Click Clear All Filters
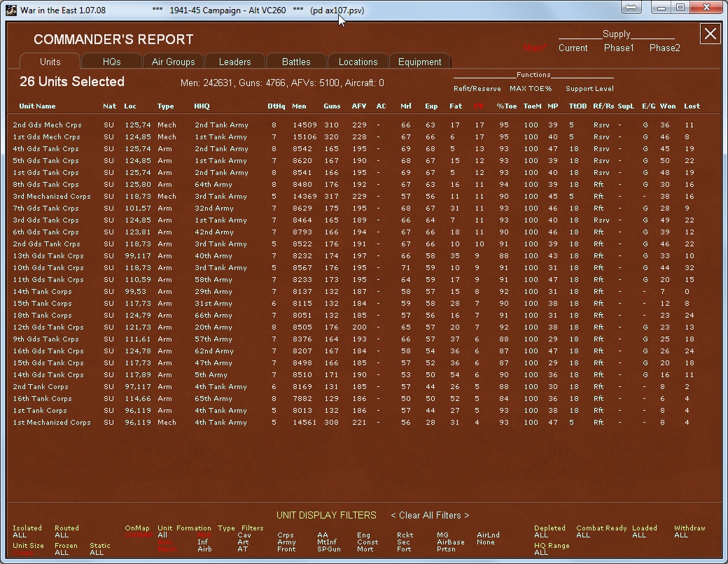 (x=430, y=515)
